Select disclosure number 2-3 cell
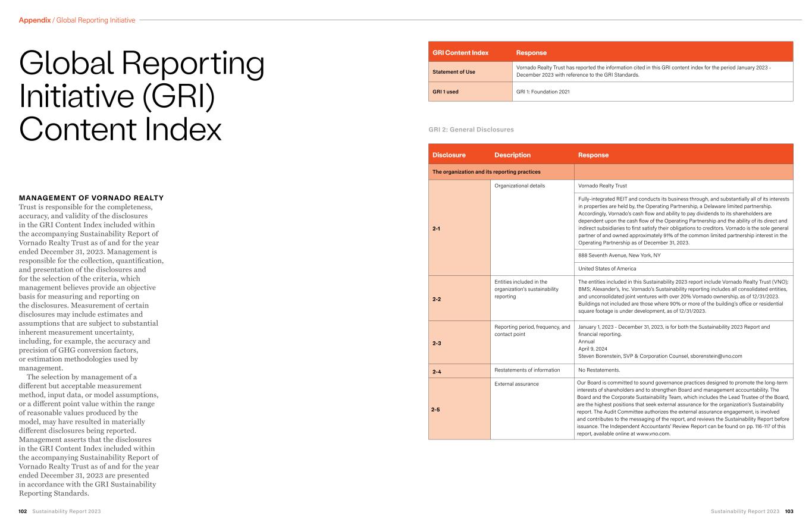The image size is (812, 525). (437, 343)
